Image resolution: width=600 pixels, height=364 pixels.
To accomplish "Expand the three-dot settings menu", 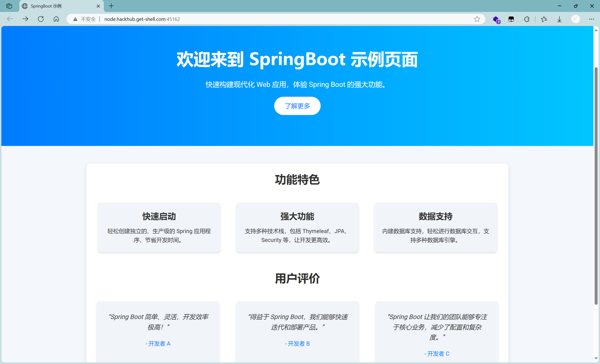I will [x=592, y=19].
